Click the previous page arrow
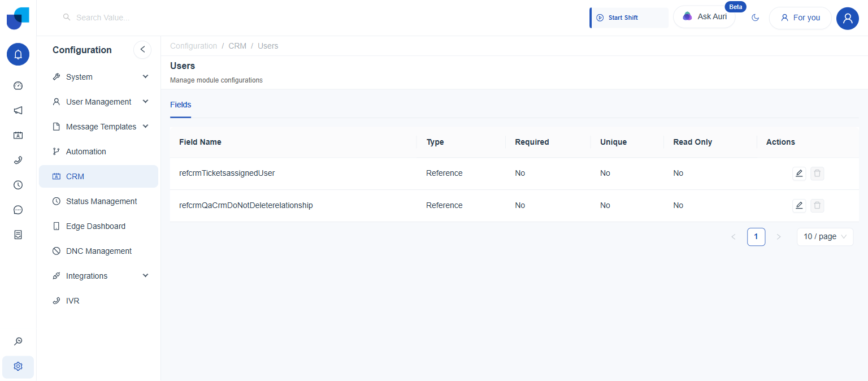868x381 pixels. [734, 237]
